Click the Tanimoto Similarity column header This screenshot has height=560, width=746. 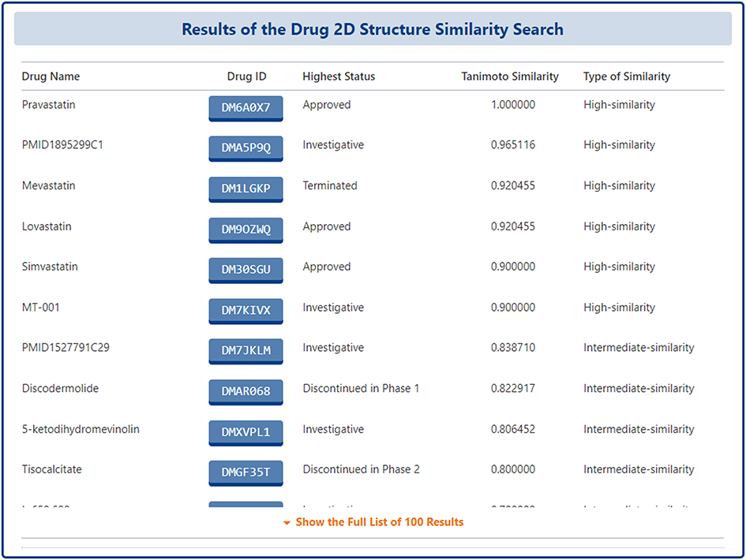[x=510, y=77]
